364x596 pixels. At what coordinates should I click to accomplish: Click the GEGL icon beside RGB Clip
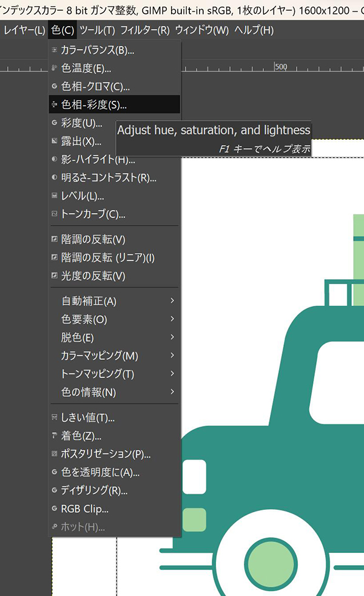(x=55, y=509)
